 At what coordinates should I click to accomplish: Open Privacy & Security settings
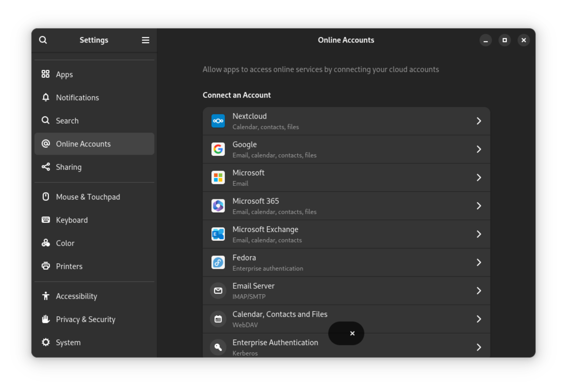86,319
